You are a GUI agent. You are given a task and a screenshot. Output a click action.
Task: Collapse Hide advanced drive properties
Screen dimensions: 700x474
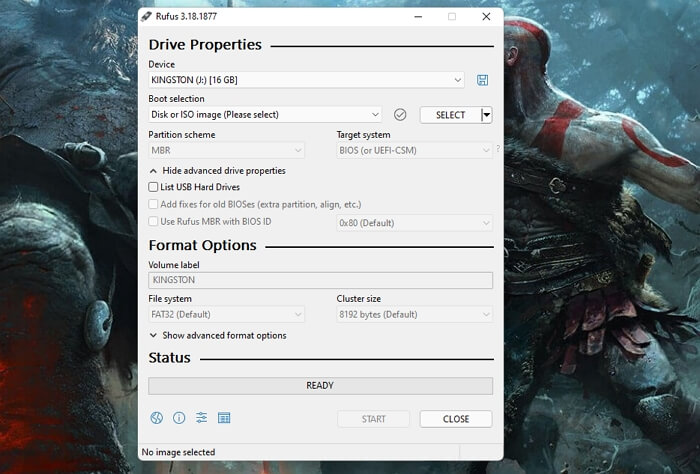click(x=217, y=170)
